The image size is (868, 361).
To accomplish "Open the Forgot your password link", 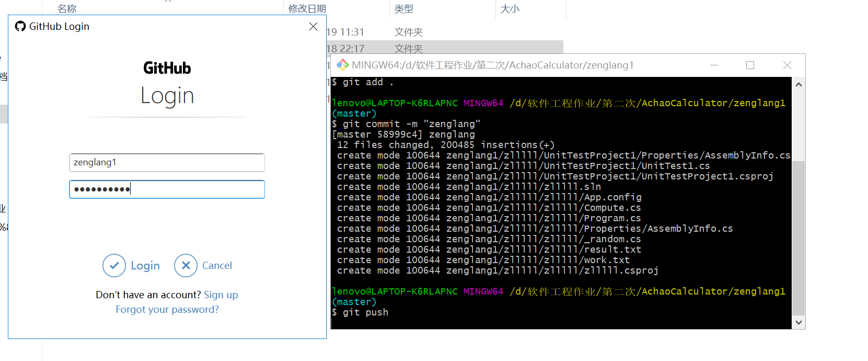I will (167, 309).
